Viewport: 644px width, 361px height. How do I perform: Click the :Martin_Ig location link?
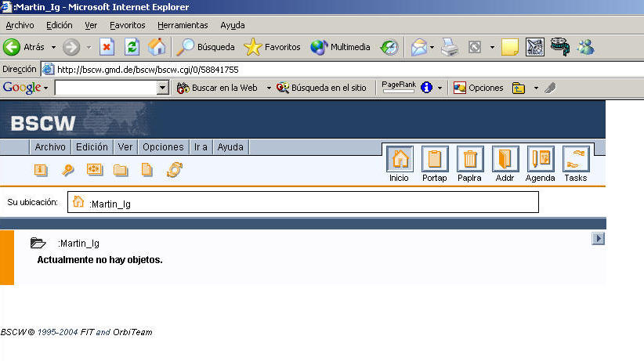click(109, 204)
